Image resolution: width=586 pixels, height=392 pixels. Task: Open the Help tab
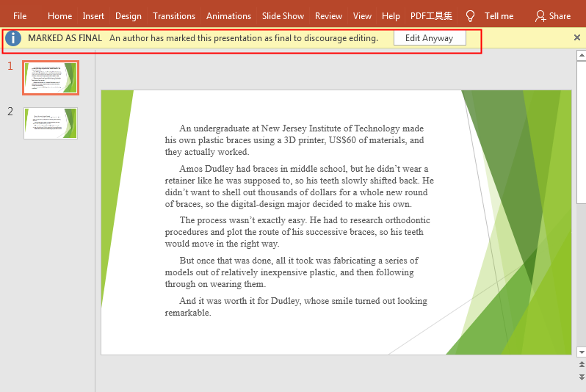pos(391,16)
